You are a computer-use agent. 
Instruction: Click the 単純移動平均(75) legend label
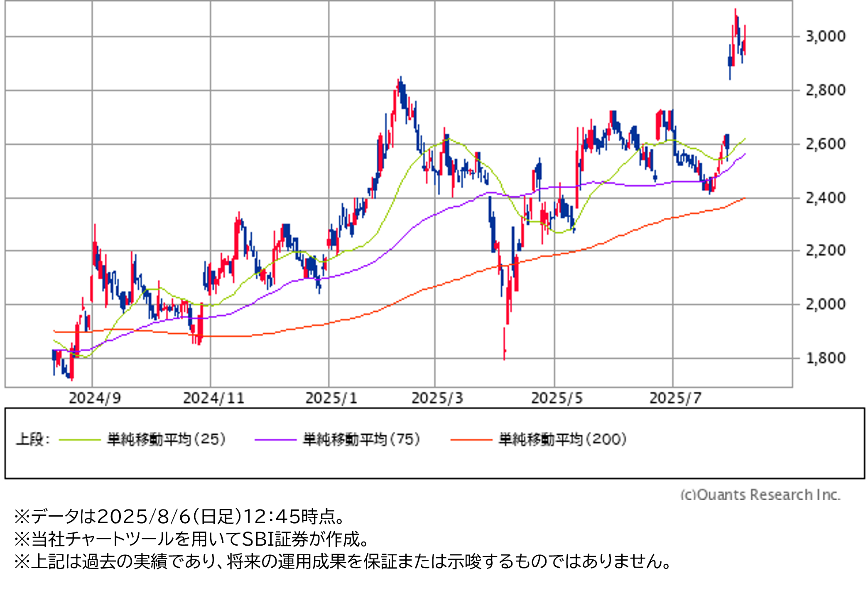361,439
